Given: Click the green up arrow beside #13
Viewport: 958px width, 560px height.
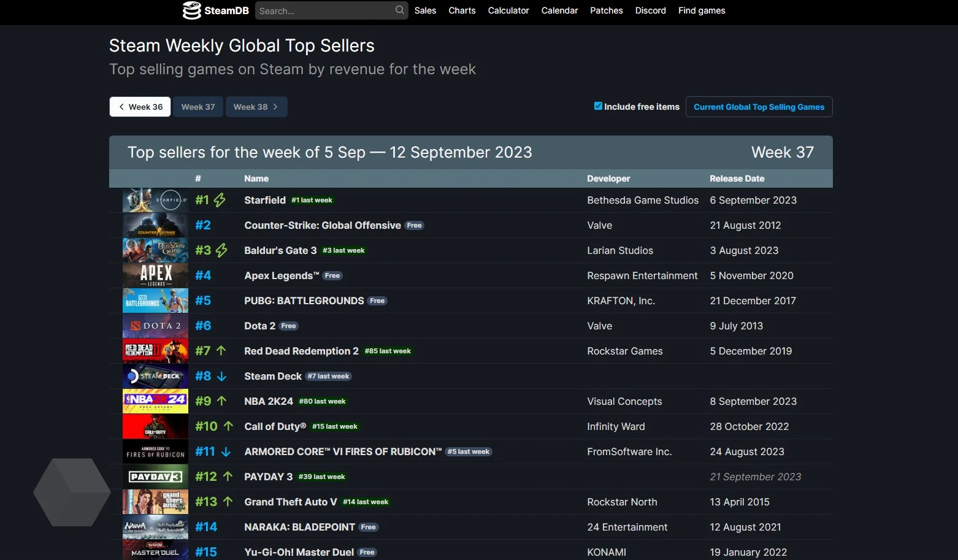Looking at the screenshot, I should coord(228,502).
